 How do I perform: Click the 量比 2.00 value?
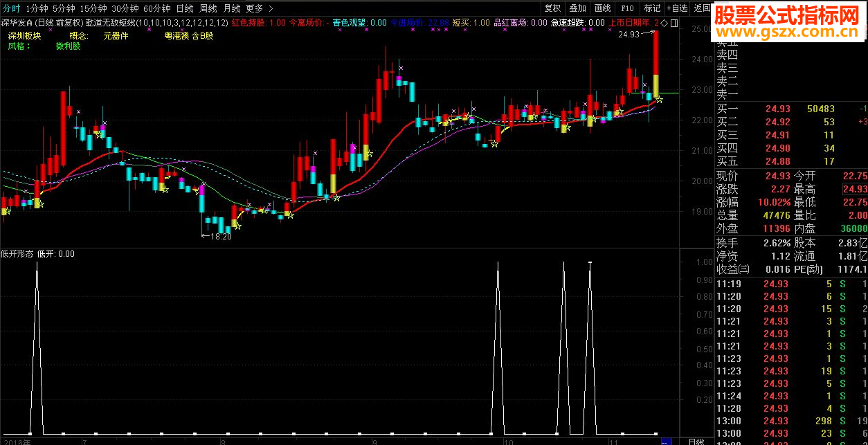858,215
